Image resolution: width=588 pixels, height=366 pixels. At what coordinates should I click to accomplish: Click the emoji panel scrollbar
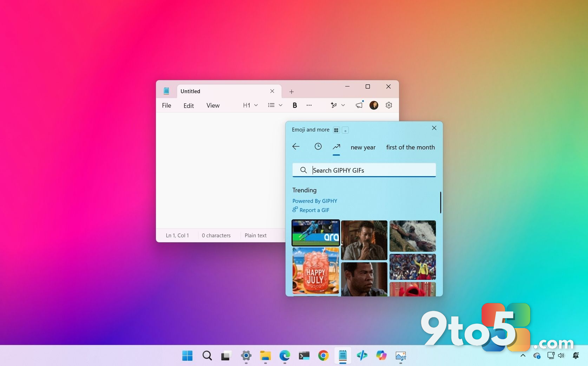coord(440,202)
